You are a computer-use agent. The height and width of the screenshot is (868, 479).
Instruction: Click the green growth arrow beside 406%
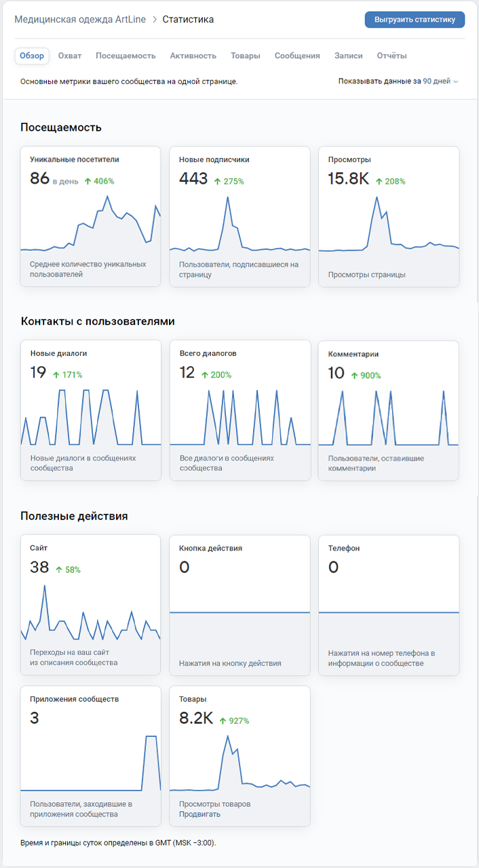(x=88, y=182)
